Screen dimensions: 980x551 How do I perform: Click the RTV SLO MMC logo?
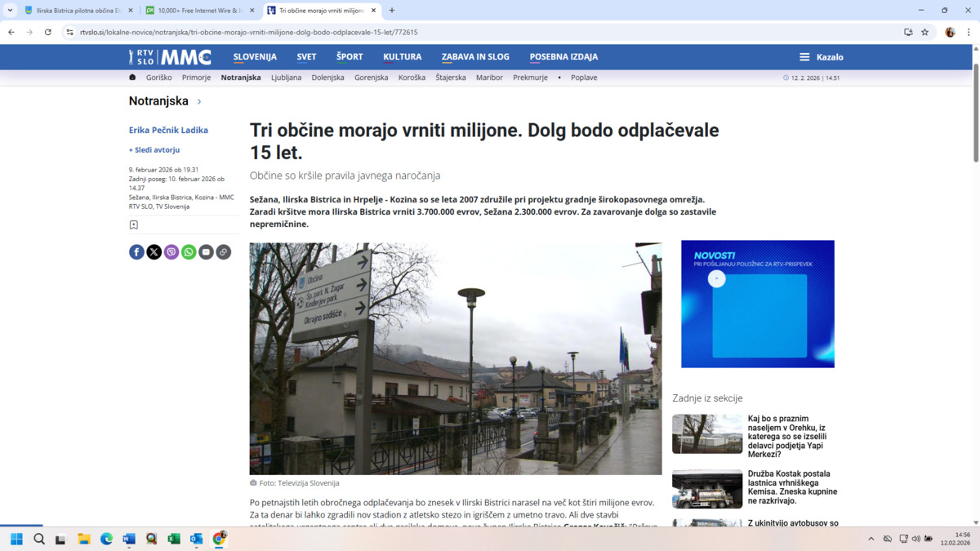click(170, 57)
